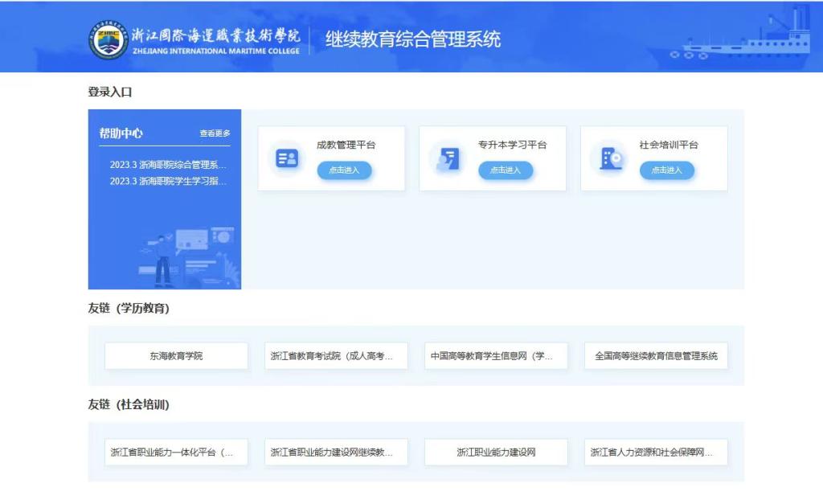This screenshot has width=823, height=504.
Task: Click the help center illustration image
Action: (188, 257)
